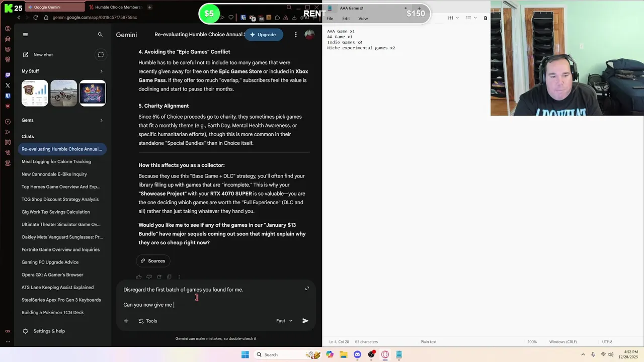644x362 pixels.
Task: Open File Explorer from the taskbar
Action: pos(344,354)
